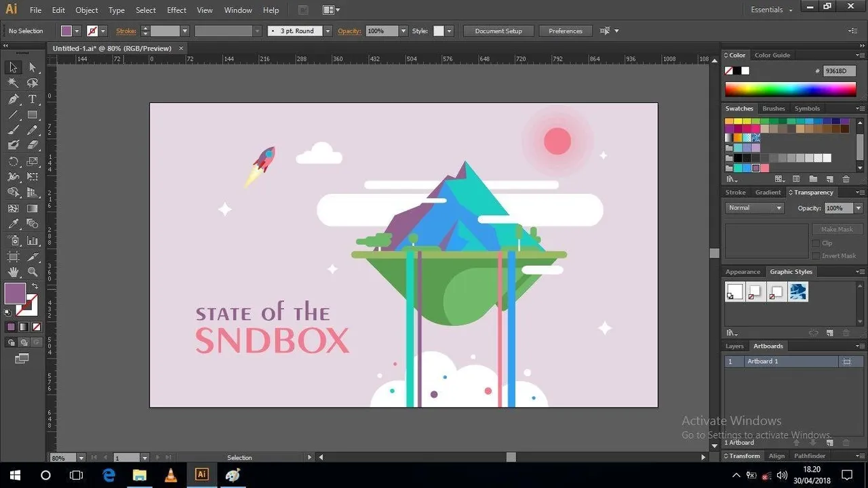
Task: Pick the Magic Wand tool
Action: point(13,83)
